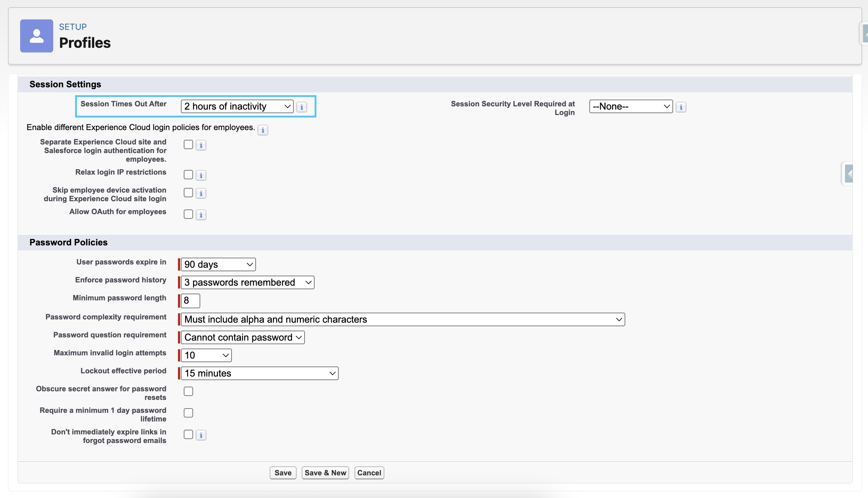This screenshot has width=868, height=498.
Task: Click the User passwords expire in label
Action: (x=121, y=262)
